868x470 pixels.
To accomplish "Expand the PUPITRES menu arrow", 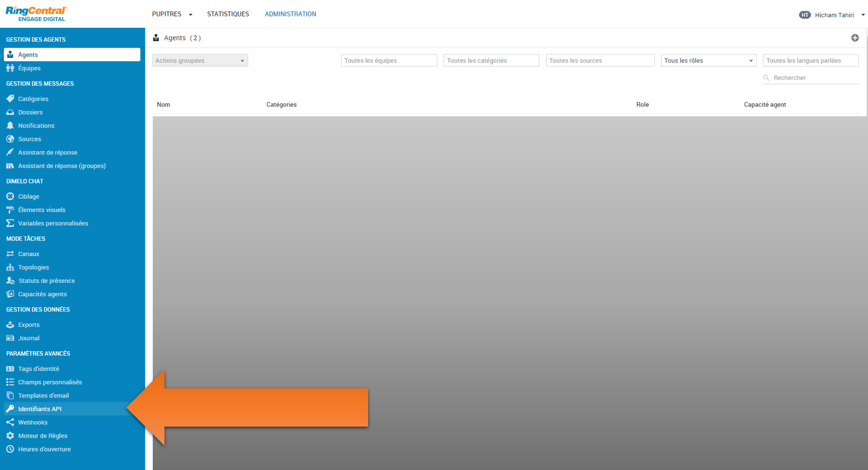I will point(191,14).
